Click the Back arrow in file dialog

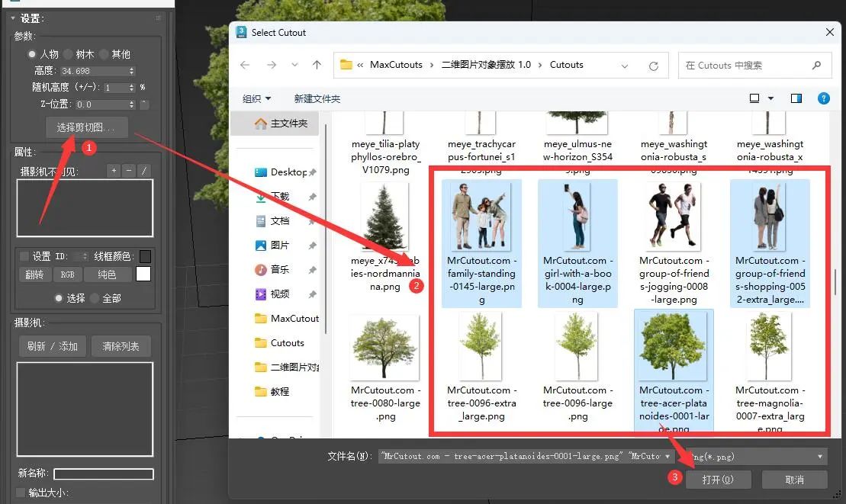pos(245,66)
